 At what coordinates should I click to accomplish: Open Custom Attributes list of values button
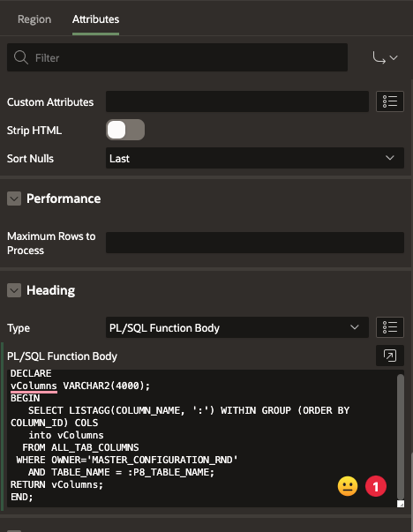point(390,101)
